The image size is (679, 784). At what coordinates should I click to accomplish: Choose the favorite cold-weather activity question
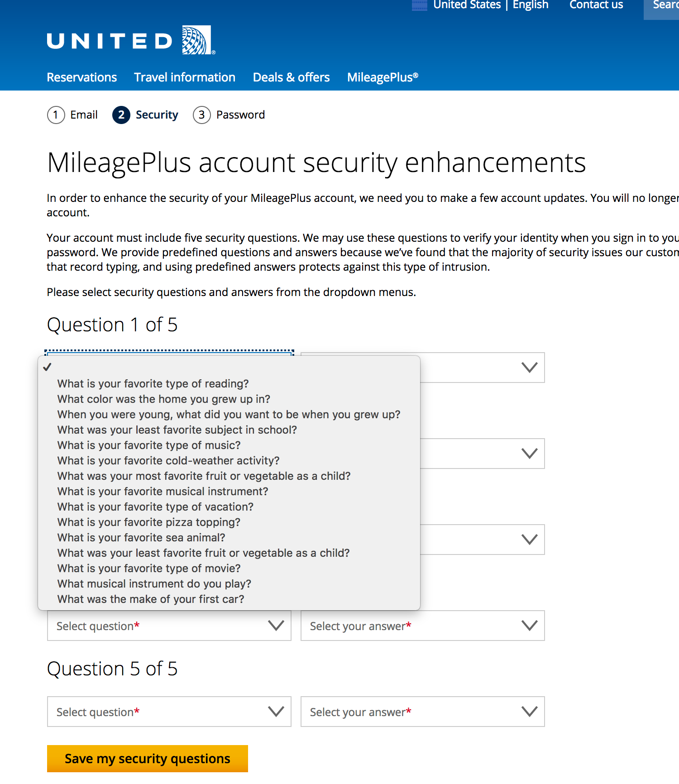(x=229, y=461)
